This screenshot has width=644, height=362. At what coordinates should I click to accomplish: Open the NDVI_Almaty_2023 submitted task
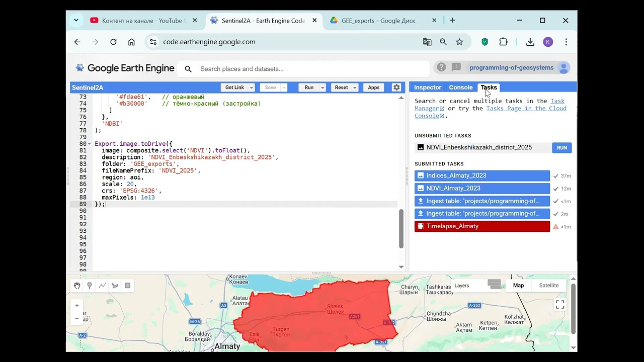(x=482, y=189)
